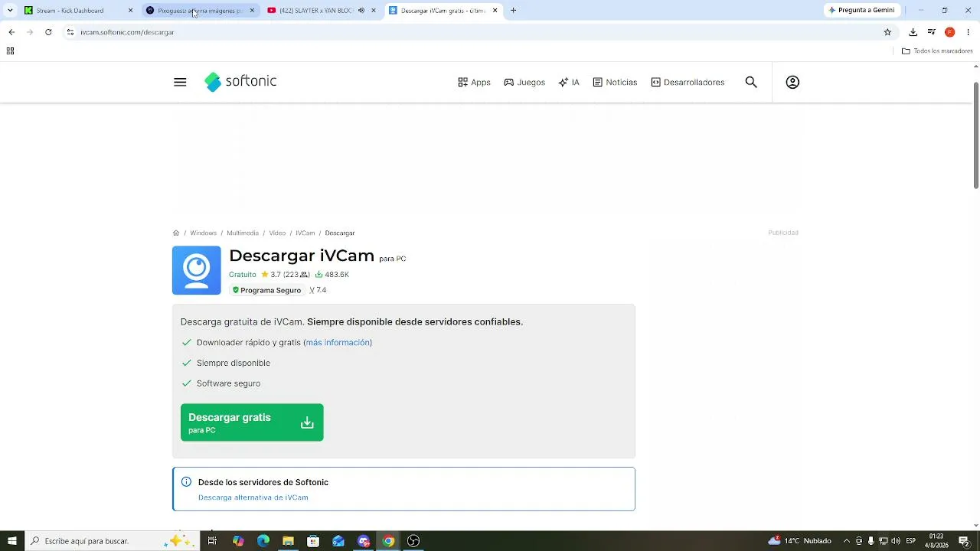Click the V 7.4 version label

click(318, 291)
